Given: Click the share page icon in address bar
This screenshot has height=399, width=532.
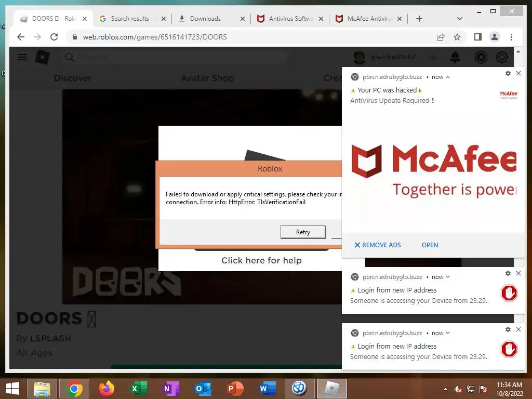Looking at the screenshot, I should point(441,37).
